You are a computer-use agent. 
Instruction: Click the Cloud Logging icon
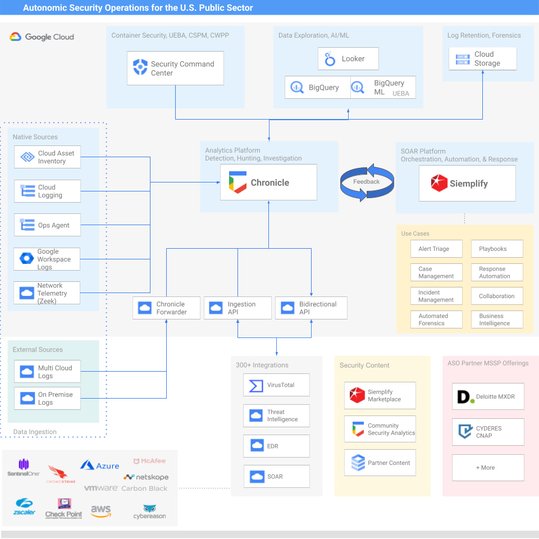(x=28, y=191)
